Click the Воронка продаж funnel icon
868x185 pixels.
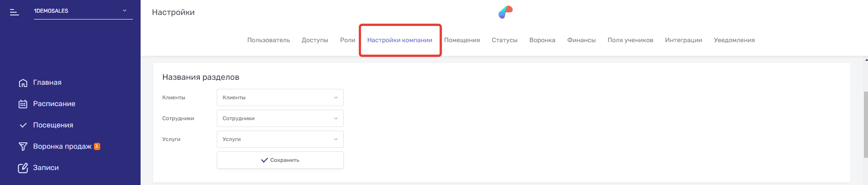(x=23, y=146)
